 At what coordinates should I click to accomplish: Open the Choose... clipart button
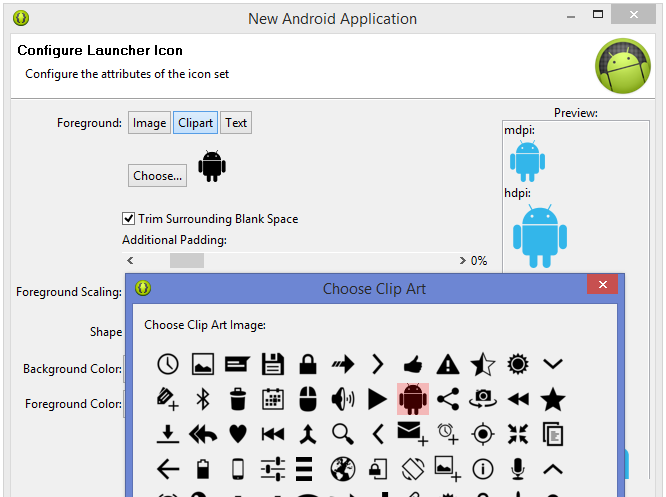click(x=158, y=175)
